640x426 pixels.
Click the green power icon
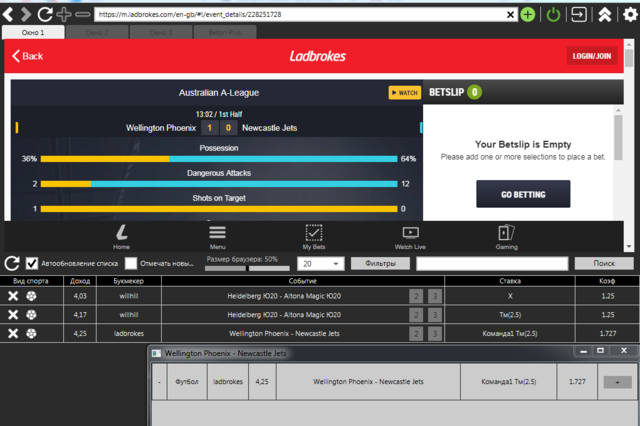(x=553, y=15)
